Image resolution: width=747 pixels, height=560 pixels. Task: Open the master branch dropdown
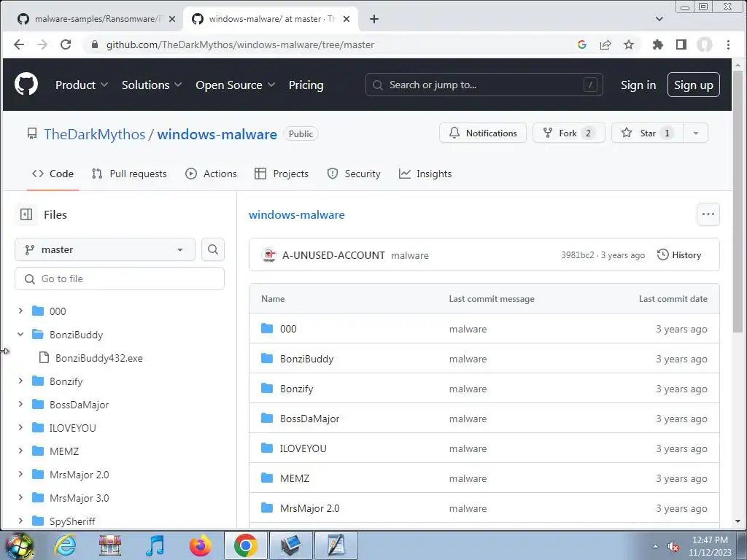(x=105, y=249)
